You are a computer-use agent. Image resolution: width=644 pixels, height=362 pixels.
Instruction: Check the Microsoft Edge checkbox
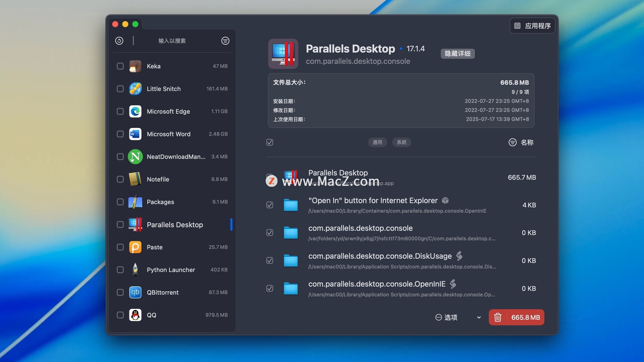pos(120,111)
